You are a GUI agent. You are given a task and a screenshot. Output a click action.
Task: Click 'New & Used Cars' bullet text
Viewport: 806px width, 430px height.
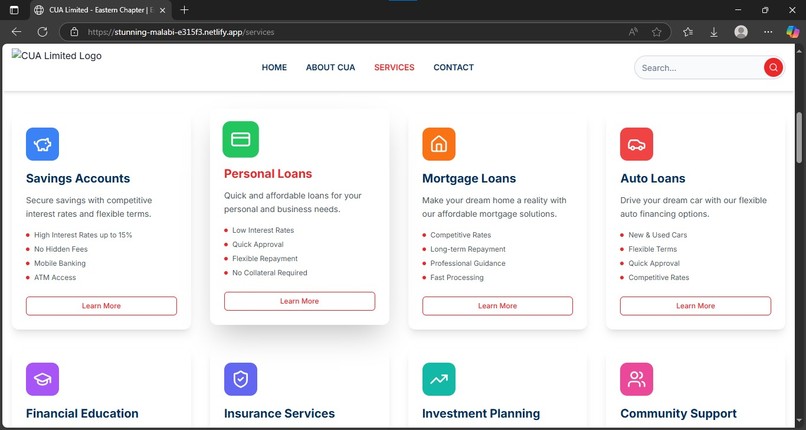657,235
